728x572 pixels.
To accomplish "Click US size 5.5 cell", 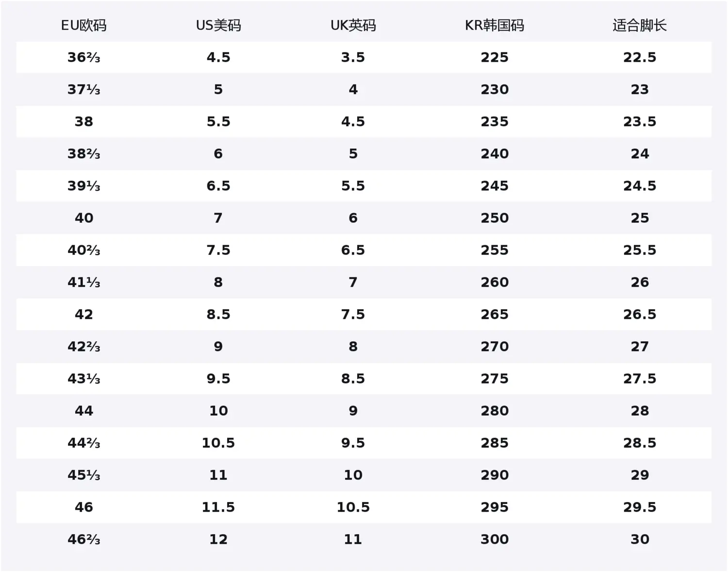I will click(218, 121).
